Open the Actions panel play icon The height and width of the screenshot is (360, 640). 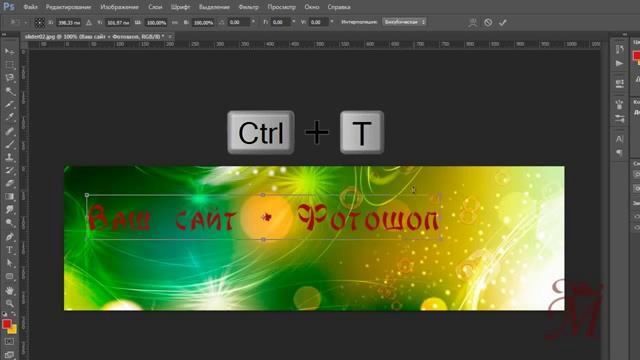pyautogui.click(x=620, y=63)
